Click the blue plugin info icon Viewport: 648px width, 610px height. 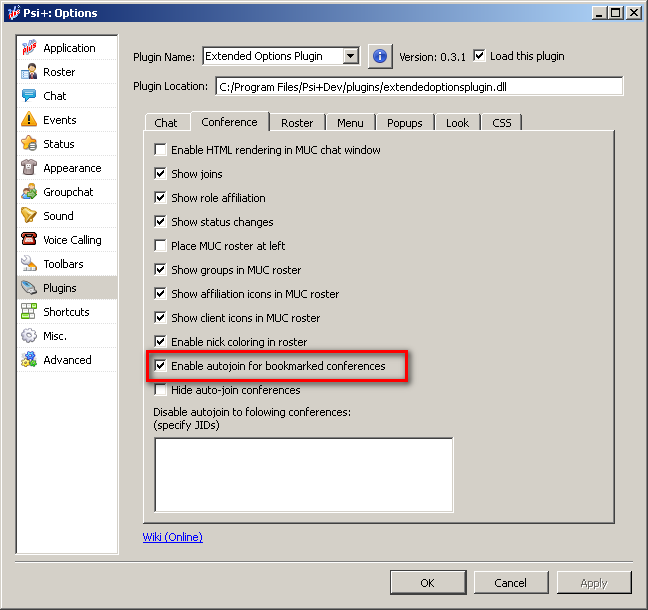(380, 56)
